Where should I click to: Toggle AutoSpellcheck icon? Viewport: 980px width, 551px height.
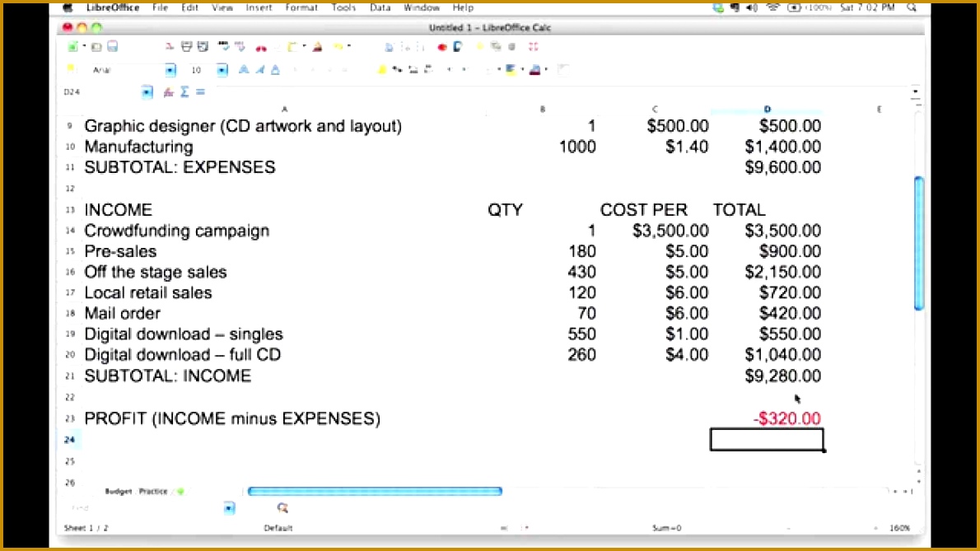pos(240,47)
